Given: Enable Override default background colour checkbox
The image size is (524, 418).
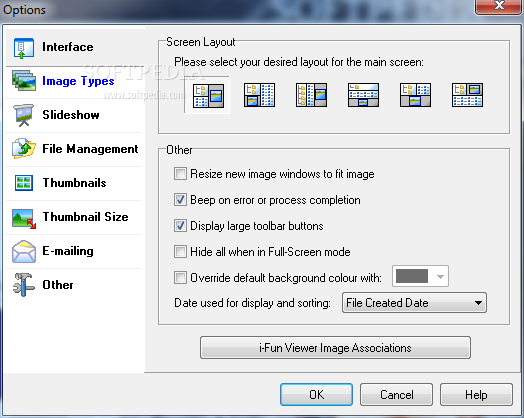Looking at the screenshot, I should click(180, 278).
